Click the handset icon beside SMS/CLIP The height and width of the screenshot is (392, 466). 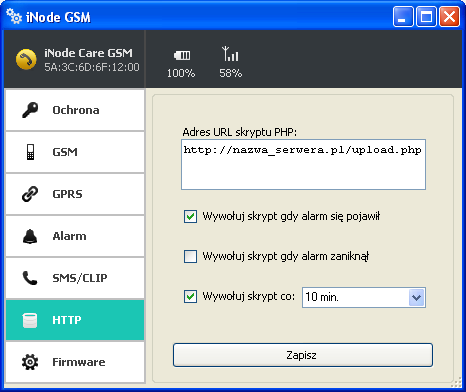30,278
